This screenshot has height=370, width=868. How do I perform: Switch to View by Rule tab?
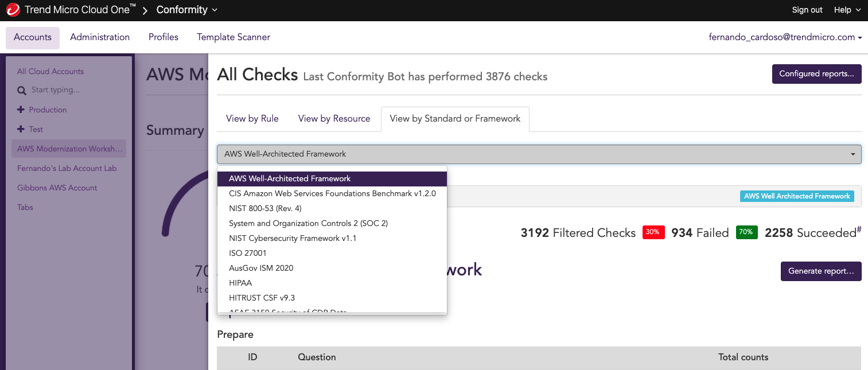(x=252, y=119)
